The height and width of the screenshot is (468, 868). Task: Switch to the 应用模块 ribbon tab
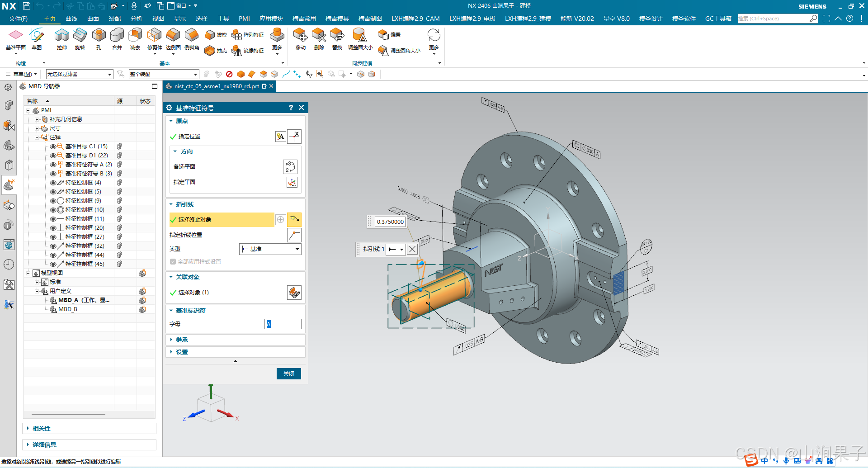pyautogui.click(x=271, y=19)
